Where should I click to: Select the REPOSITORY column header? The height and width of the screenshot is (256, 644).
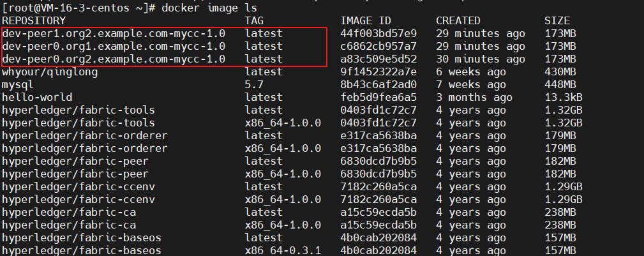point(34,20)
